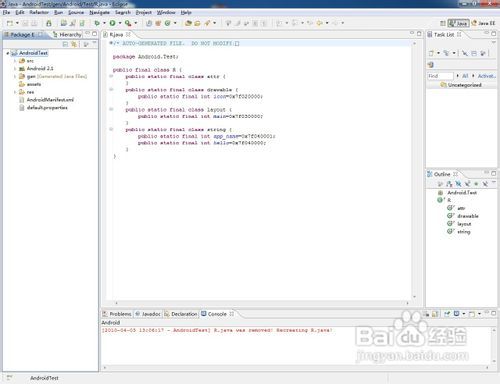Toggle Focus on Workweek in Task List
This screenshot has width=500, height=384.
click(x=483, y=53)
